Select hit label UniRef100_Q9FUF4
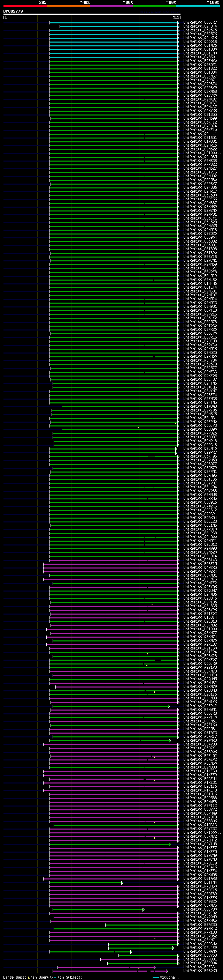This screenshot has height=980, width=223. 200,27
